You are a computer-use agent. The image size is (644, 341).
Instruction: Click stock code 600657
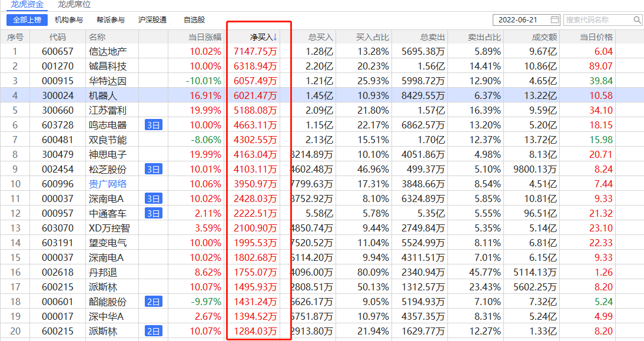[58, 51]
